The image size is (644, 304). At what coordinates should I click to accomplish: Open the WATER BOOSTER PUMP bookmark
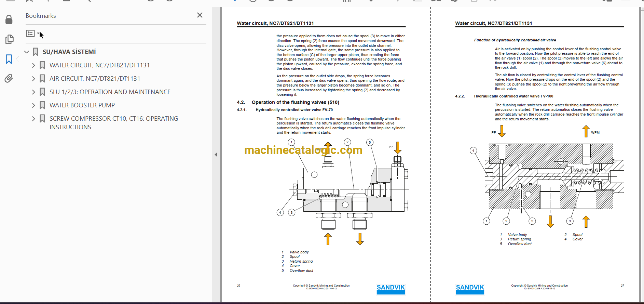[82, 105]
